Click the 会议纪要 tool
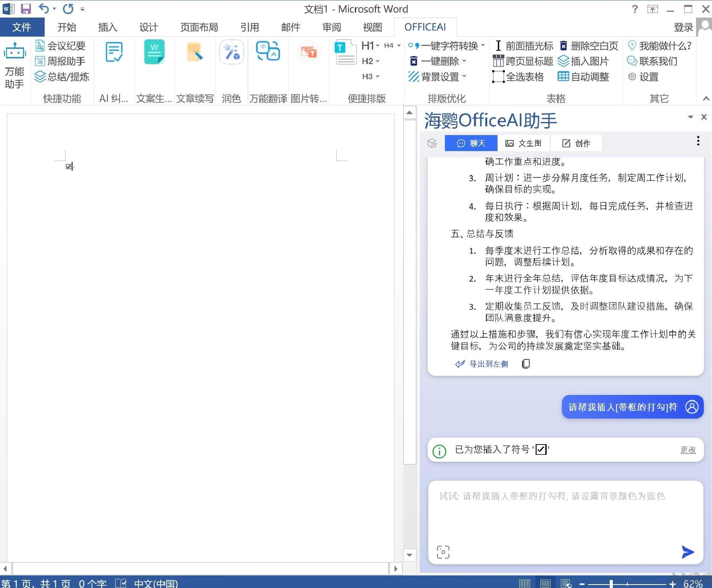Image resolution: width=712 pixels, height=588 pixels. tap(60, 46)
